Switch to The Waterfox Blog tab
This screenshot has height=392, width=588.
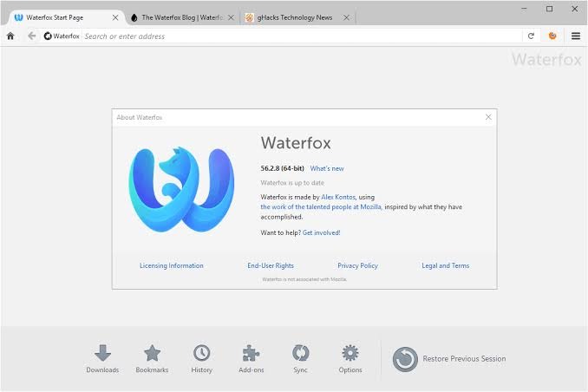coord(183,17)
